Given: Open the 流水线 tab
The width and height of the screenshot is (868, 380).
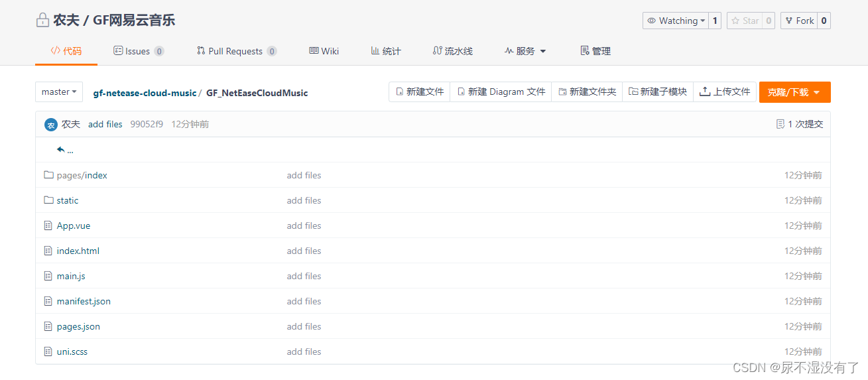Looking at the screenshot, I should [452, 51].
